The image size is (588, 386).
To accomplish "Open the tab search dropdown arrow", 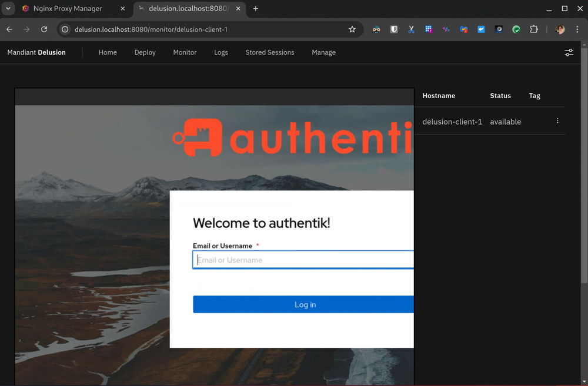I will pyautogui.click(x=8, y=8).
